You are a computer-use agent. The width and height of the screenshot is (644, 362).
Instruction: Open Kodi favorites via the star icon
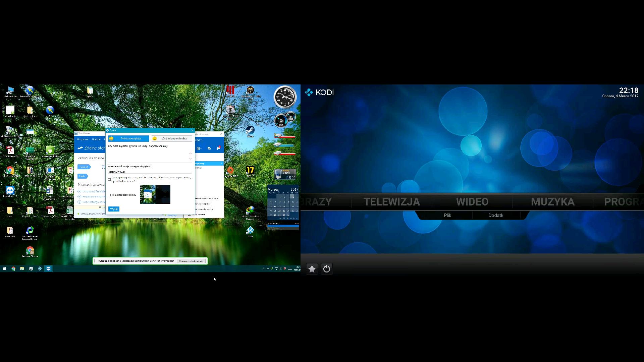coord(312,269)
